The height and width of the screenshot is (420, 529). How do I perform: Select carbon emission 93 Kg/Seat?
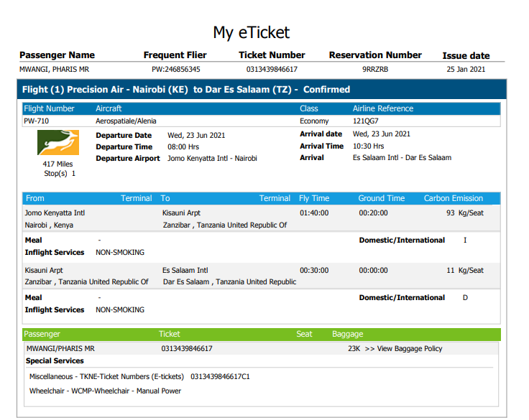465,213
